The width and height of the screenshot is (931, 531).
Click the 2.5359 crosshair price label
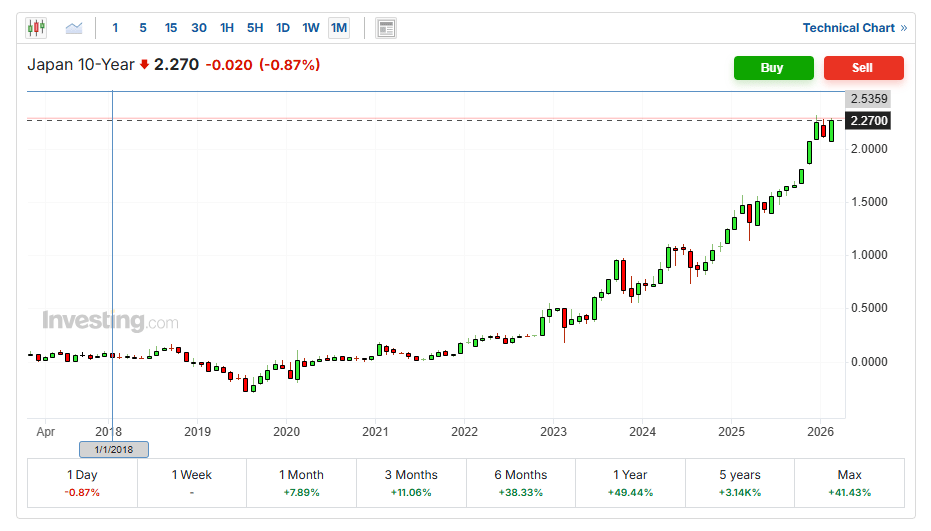click(x=869, y=99)
